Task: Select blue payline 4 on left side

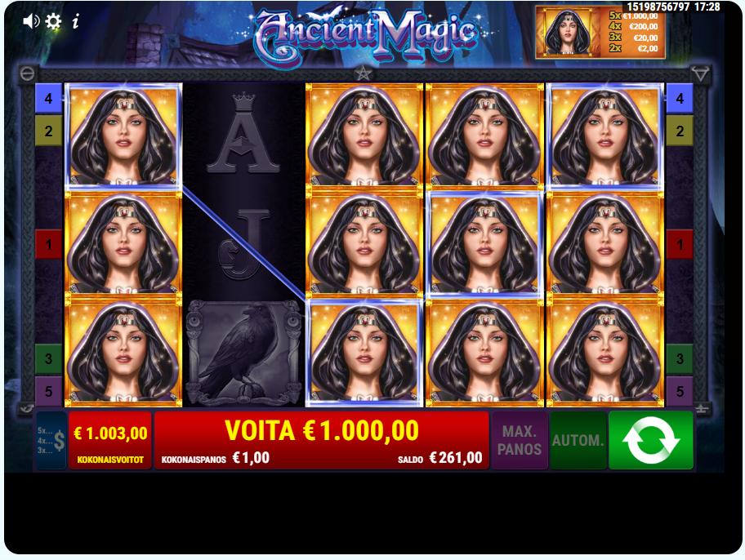Action: [48, 98]
